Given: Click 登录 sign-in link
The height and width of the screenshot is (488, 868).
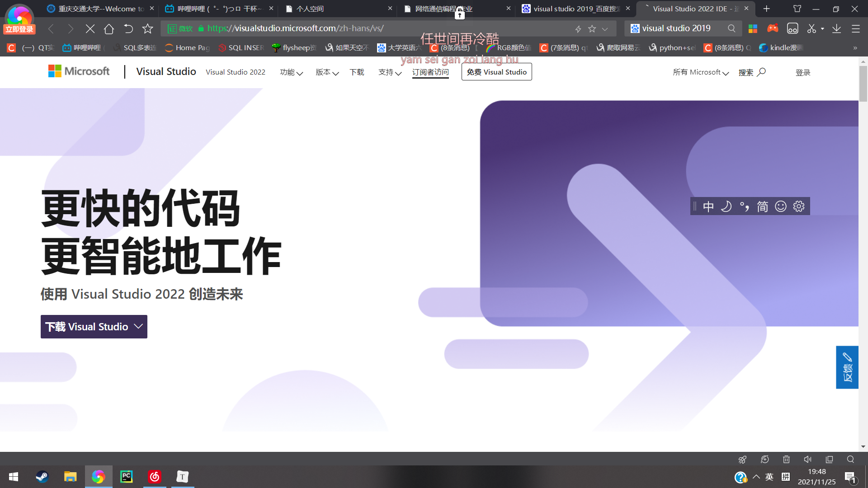Looking at the screenshot, I should [x=803, y=72].
